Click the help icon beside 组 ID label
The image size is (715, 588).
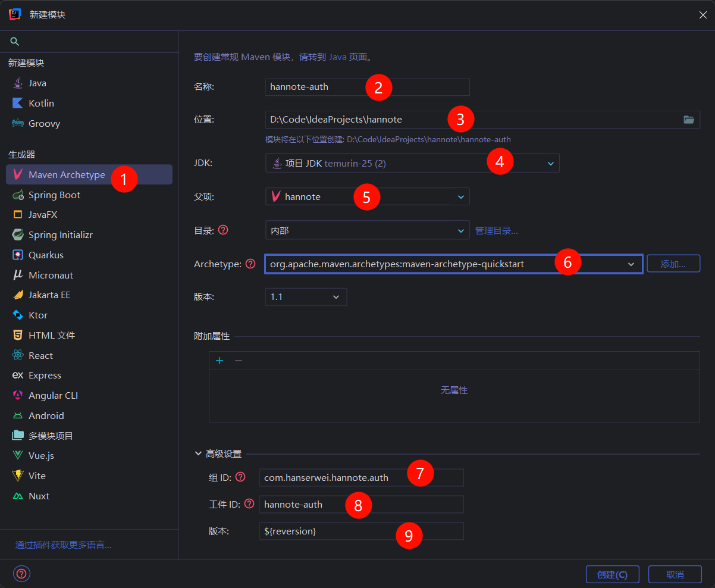coord(240,477)
